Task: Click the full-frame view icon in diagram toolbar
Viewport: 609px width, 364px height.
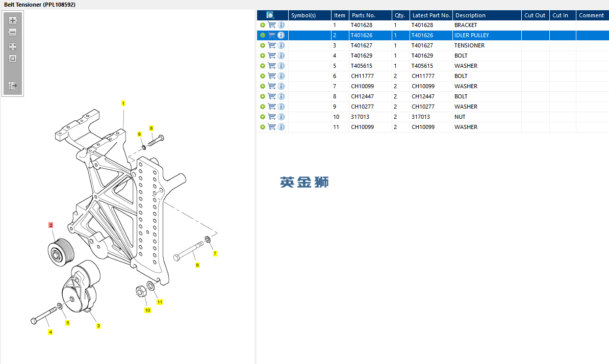Action: coord(13,59)
